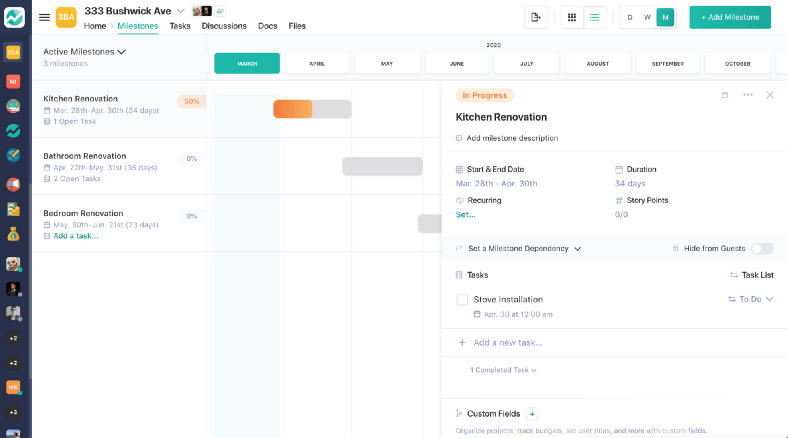
Task: Click the Add Milestone button
Action: pyautogui.click(x=730, y=18)
